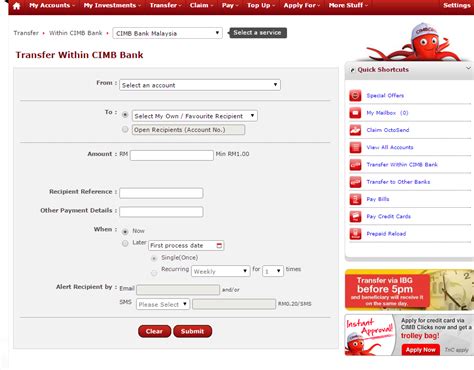The height and width of the screenshot is (370, 474).
Task: Submit the transfer form
Action: click(x=192, y=331)
